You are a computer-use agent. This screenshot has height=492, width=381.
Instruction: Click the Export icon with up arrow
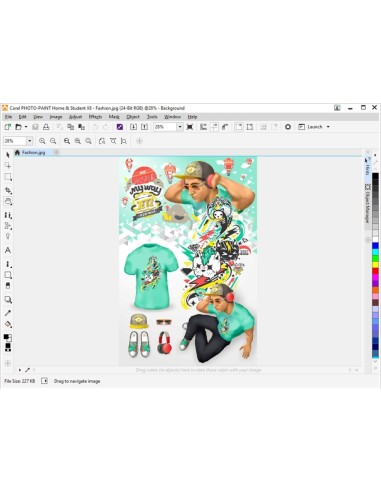[x=144, y=127]
